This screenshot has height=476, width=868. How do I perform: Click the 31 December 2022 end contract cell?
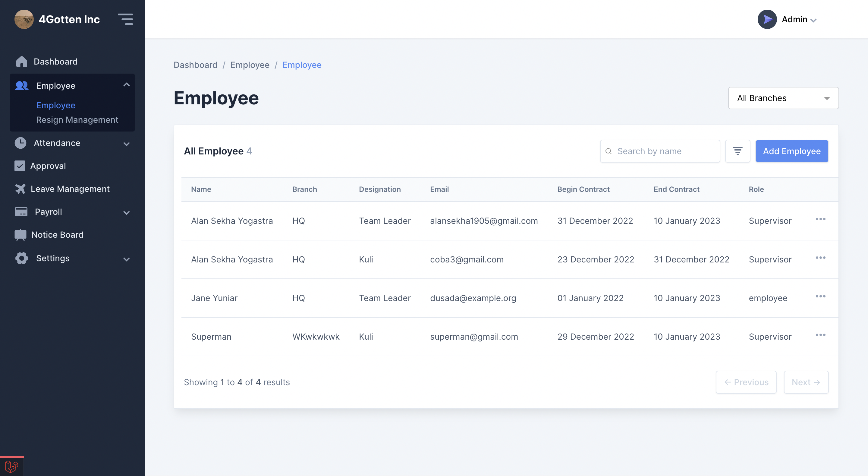coord(691,259)
